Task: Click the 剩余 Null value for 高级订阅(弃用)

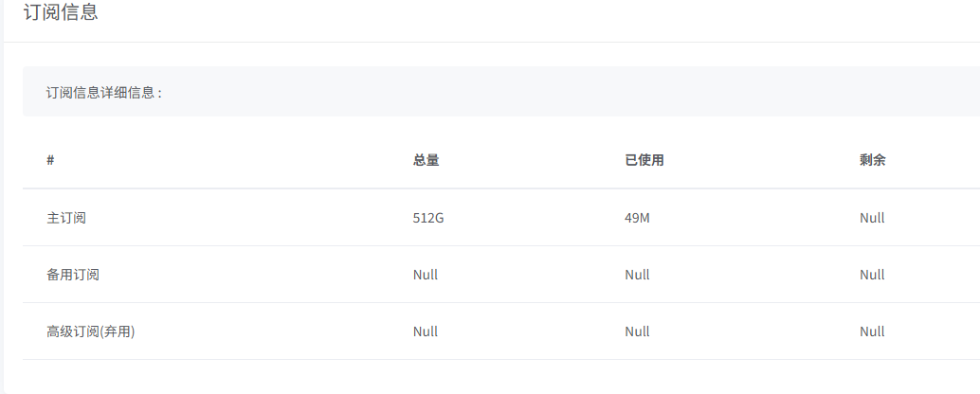Action: [872, 331]
